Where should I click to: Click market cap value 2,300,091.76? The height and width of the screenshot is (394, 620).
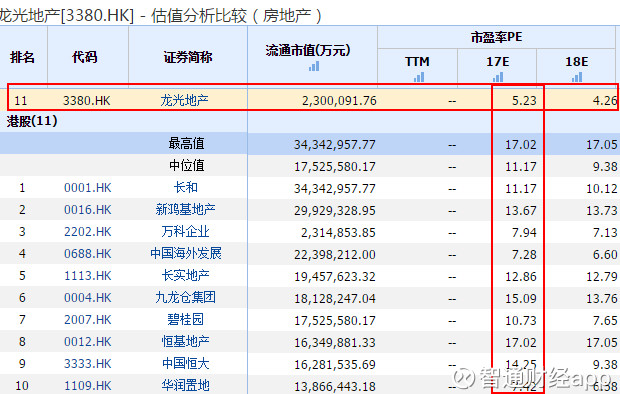point(339,101)
